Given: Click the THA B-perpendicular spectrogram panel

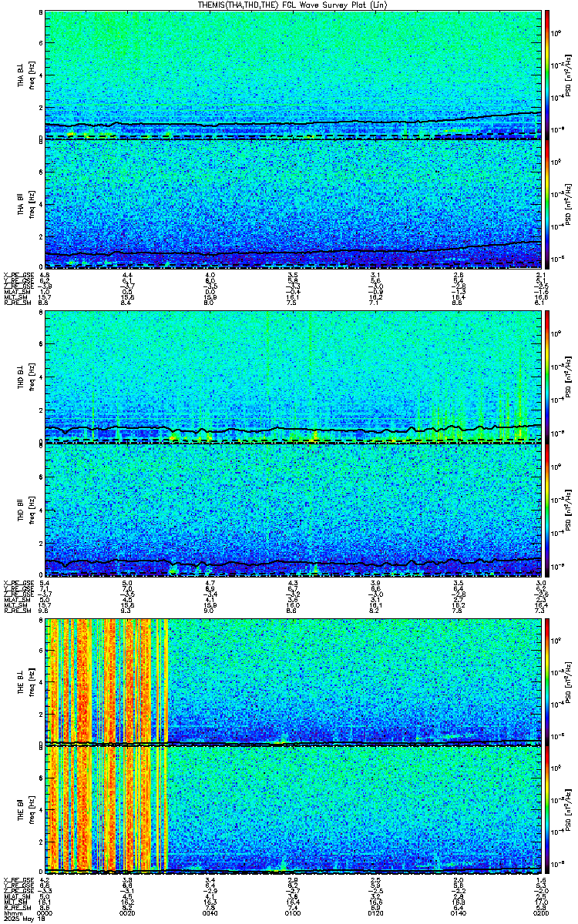Looking at the screenshot, I should tap(293, 75).
